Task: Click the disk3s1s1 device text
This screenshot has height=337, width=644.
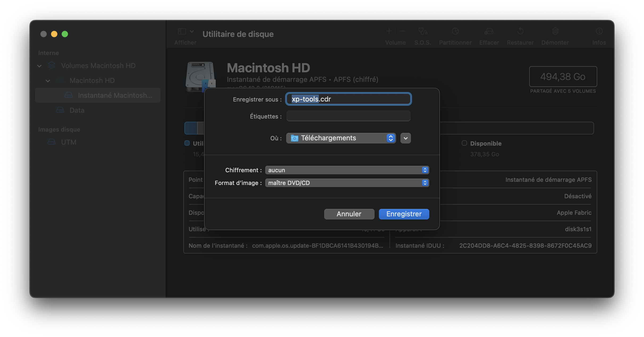Action: 578,229
